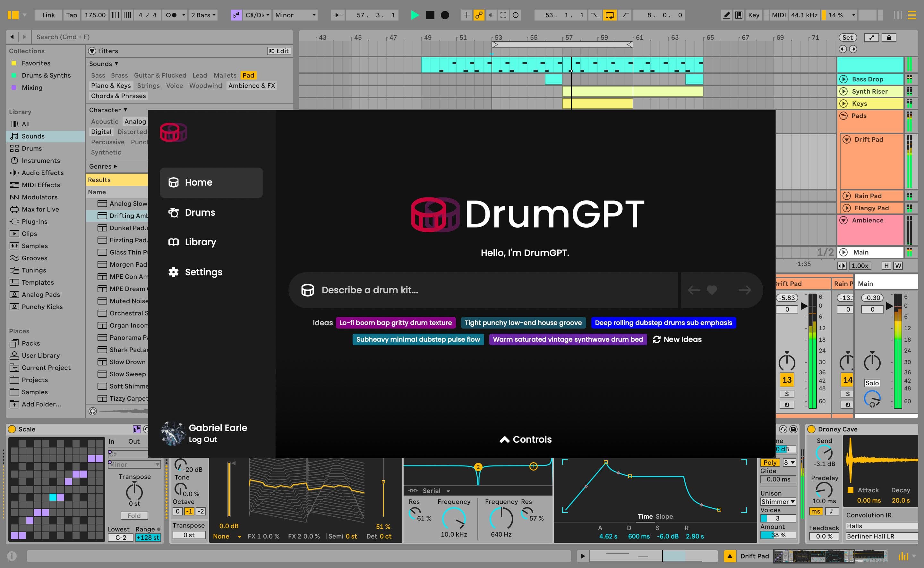Enable draw mode with the pencil icon
This screenshot has width=924, height=568.
tap(726, 15)
